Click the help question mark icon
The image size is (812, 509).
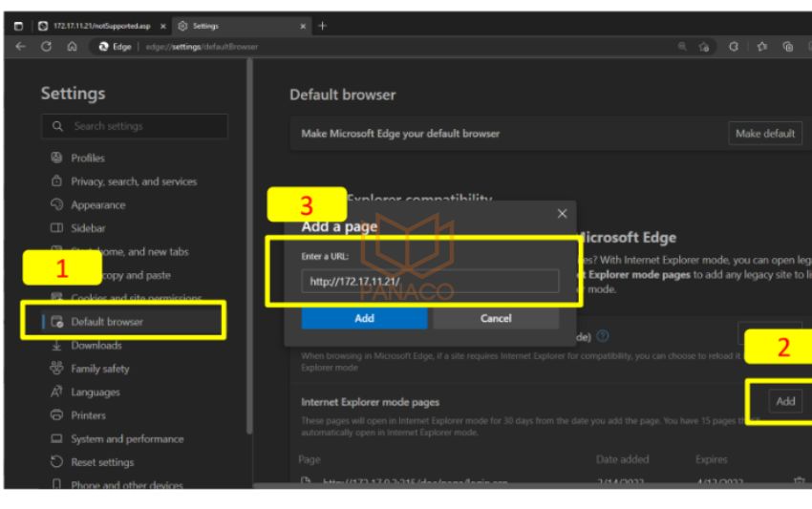602,336
